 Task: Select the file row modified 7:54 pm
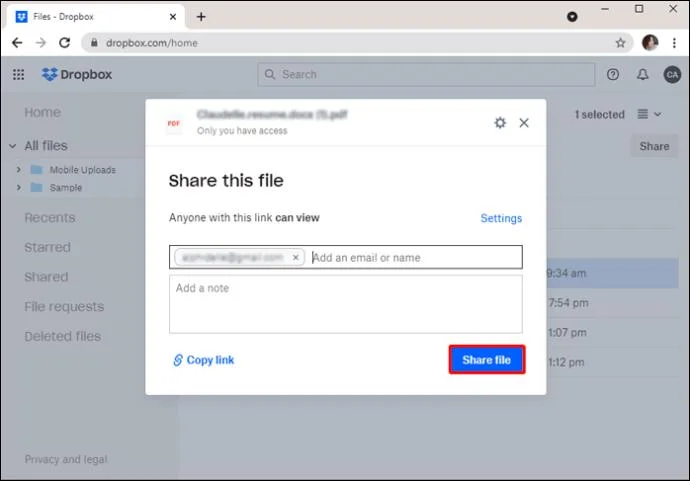[x=612, y=303]
